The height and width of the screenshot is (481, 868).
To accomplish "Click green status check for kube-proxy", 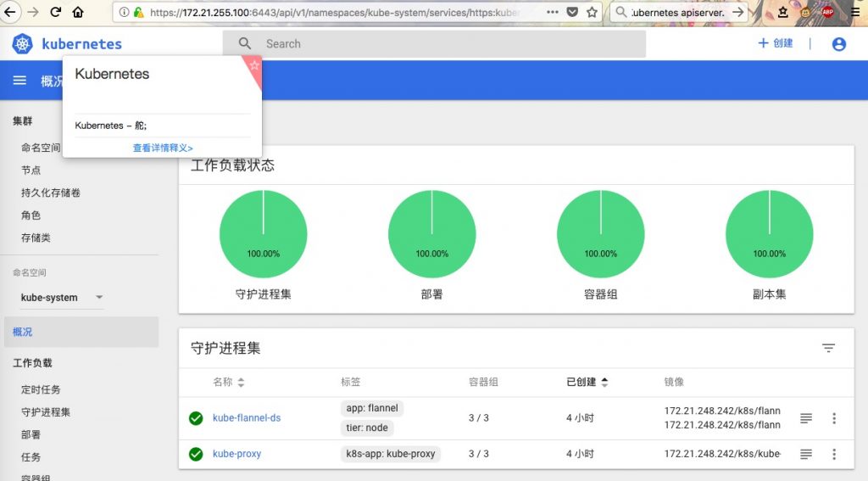I will click(196, 455).
